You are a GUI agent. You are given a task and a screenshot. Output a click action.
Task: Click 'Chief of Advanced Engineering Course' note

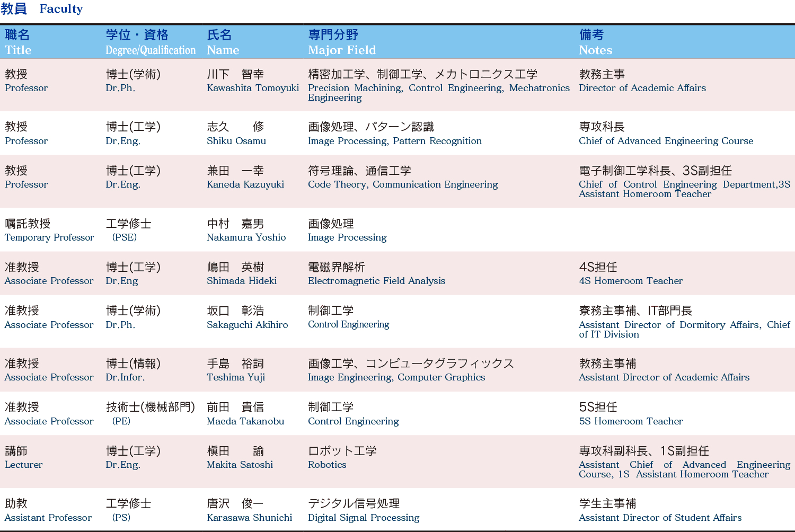pyautogui.click(x=666, y=141)
